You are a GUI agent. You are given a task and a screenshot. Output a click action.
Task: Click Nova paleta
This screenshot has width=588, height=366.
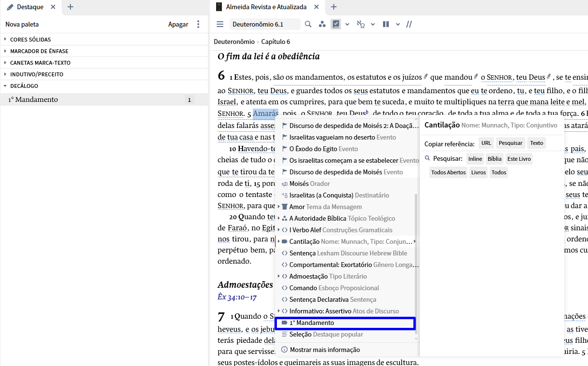click(x=22, y=24)
